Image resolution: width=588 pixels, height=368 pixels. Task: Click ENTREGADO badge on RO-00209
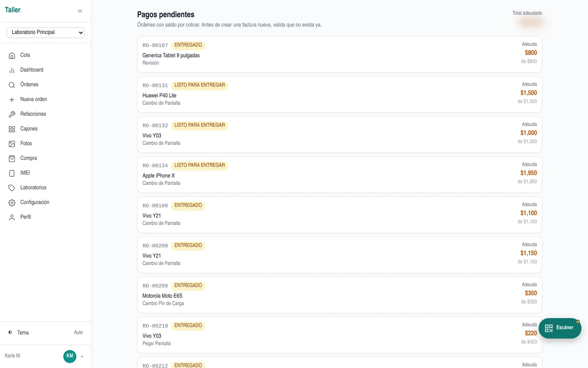(188, 286)
